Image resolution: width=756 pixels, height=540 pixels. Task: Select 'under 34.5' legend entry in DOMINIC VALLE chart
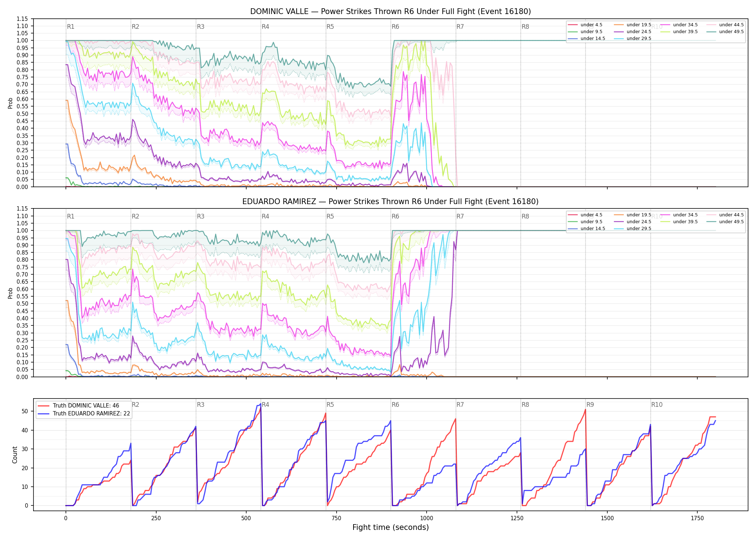[679, 25]
